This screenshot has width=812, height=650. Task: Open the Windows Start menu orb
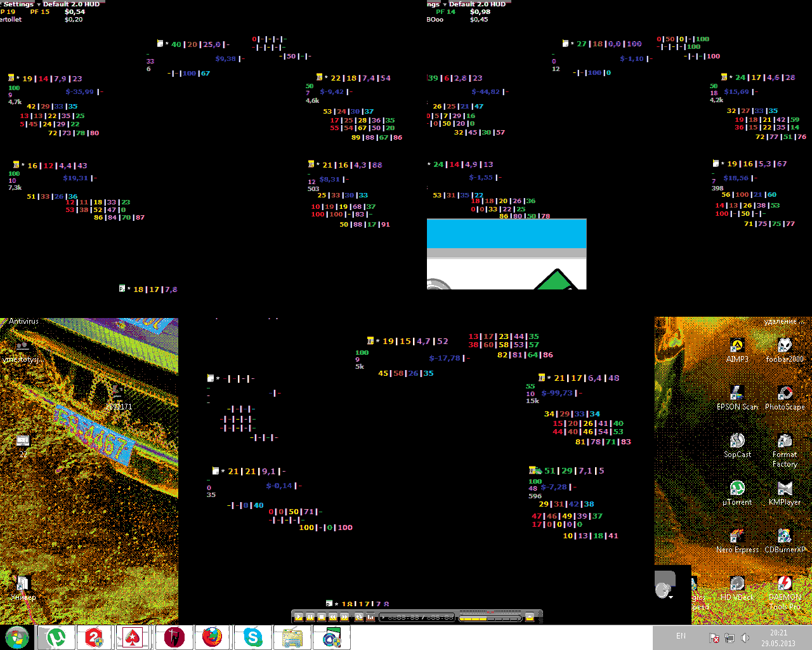17,637
